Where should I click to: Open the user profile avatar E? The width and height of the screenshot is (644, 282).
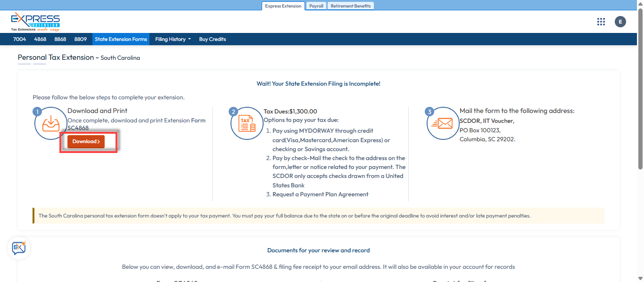[620, 22]
